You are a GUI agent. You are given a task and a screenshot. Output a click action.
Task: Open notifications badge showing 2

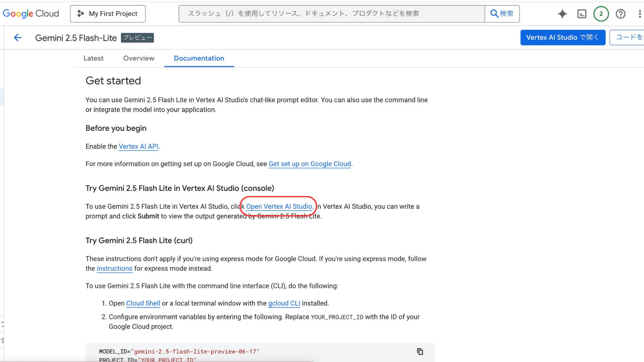click(x=601, y=14)
